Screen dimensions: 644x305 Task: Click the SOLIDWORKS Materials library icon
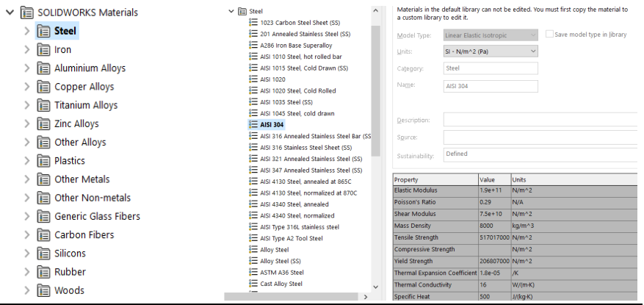[x=27, y=12]
